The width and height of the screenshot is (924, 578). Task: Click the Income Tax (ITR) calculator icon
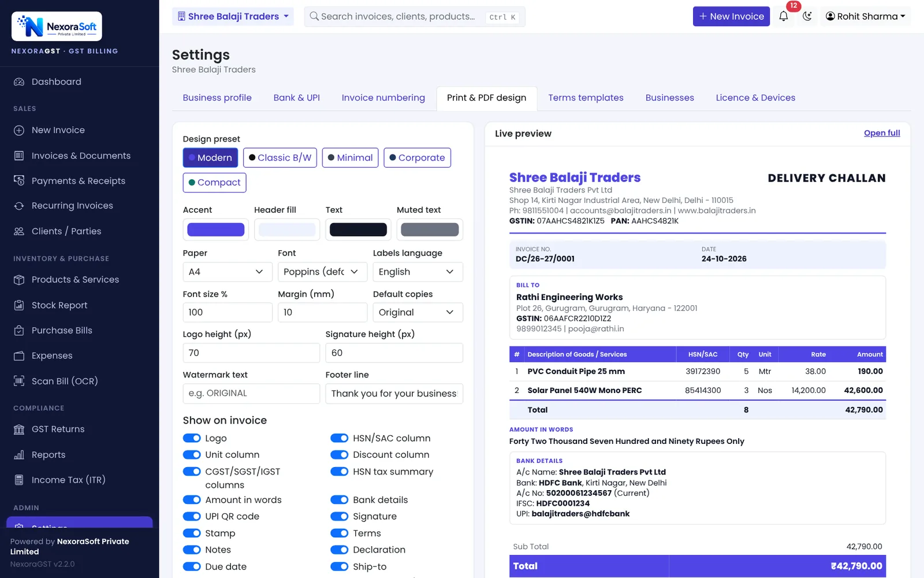click(x=19, y=480)
